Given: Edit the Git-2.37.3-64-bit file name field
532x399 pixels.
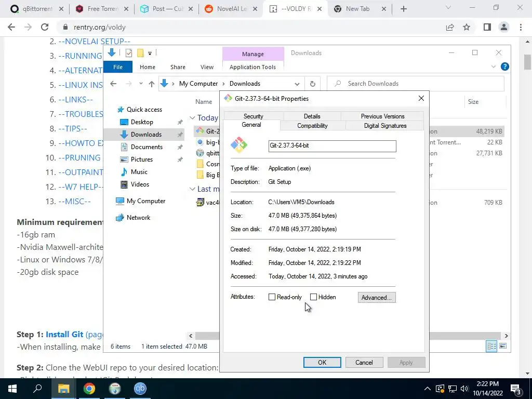Looking at the screenshot, I should (332, 146).
